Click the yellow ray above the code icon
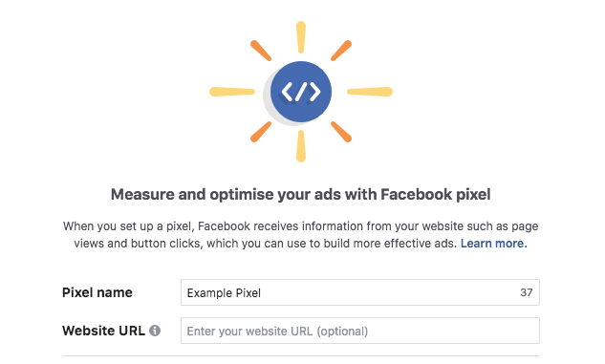The height and width of the screenshot is (364, 605). [301, 37]
